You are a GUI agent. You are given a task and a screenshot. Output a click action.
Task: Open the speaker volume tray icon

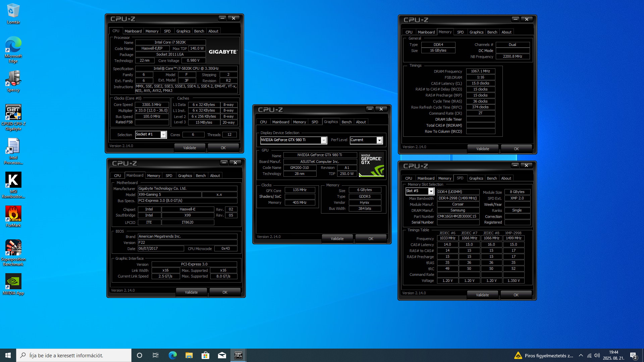(x=597, y=355)
